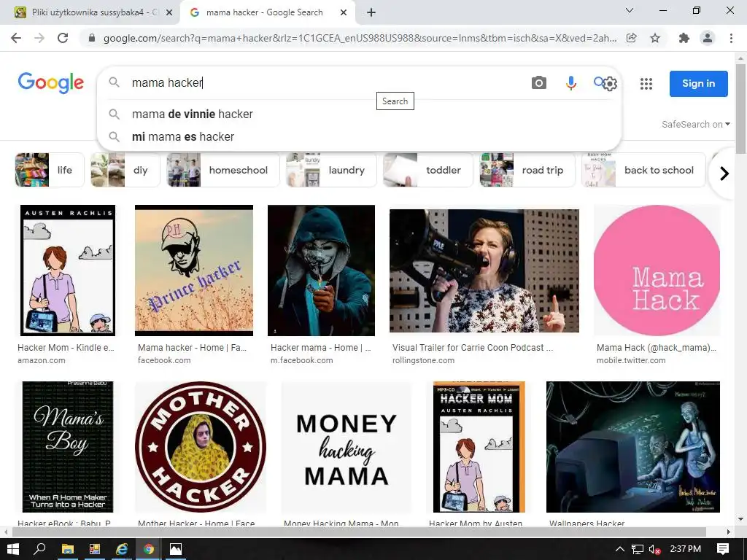Screen dimensions: 747x560
Task: Click the Google logo
Action: 51,83
